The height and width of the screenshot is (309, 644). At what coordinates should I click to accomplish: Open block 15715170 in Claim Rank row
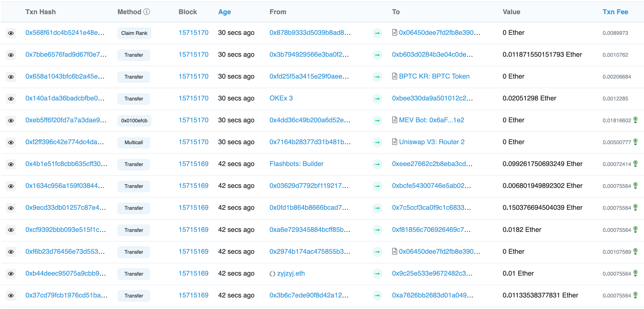tap(193, 33)
